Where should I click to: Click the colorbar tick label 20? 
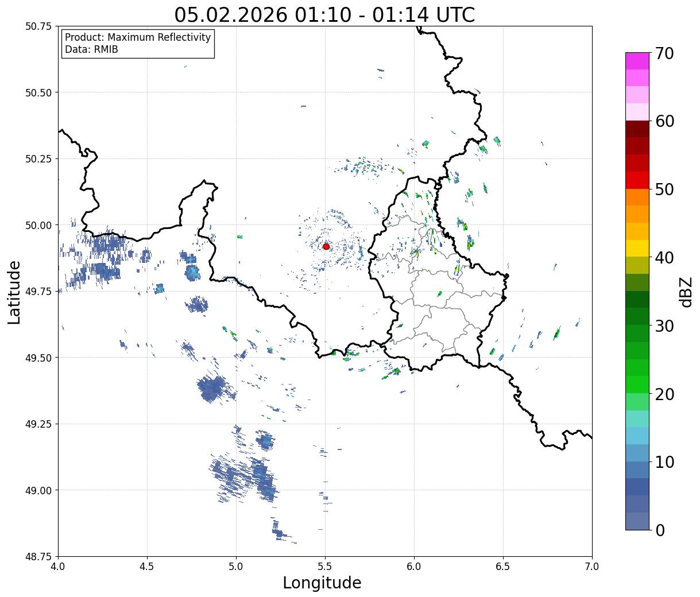[664, 394]
